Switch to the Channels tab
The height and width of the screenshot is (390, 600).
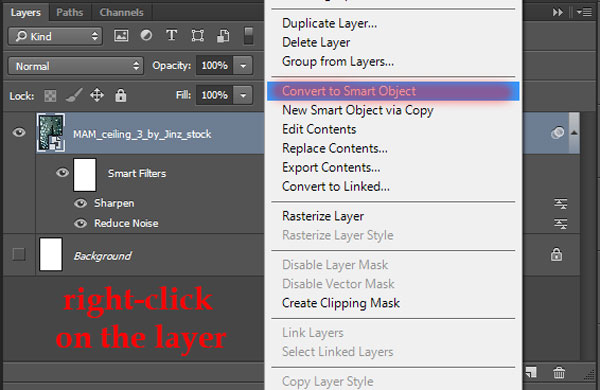pos(121,12)
